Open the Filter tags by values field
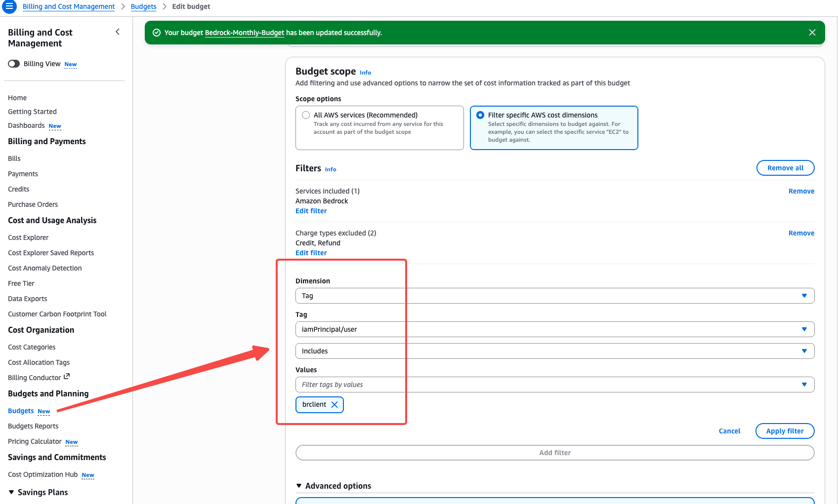The image size is (838, 504). [555, 385]
